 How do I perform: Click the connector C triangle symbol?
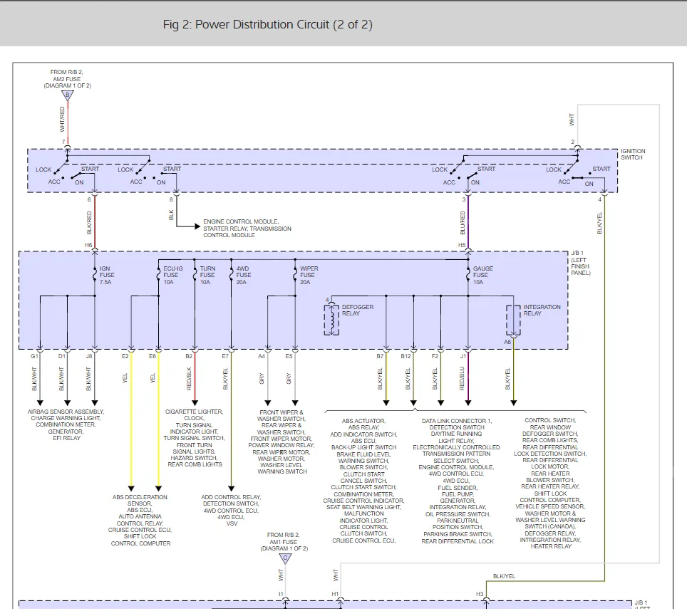[285, 558]
